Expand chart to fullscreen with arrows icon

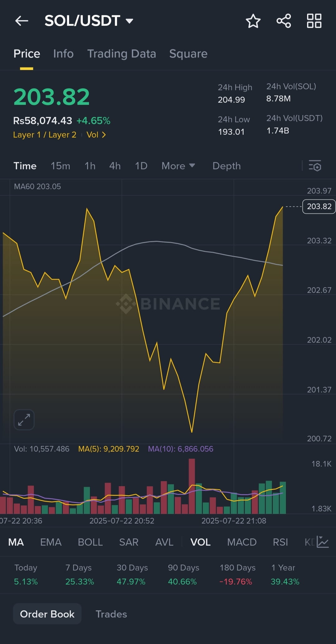coord(24,420)
